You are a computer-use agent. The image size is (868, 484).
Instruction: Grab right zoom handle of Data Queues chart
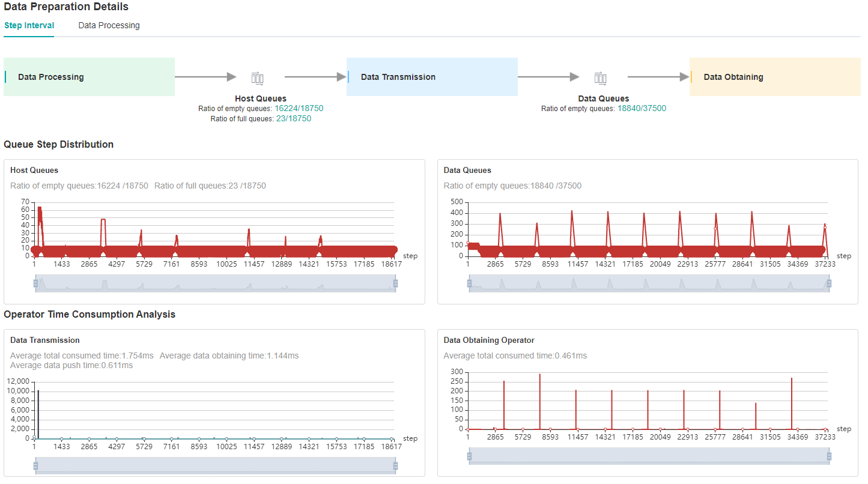coord(829,283)
